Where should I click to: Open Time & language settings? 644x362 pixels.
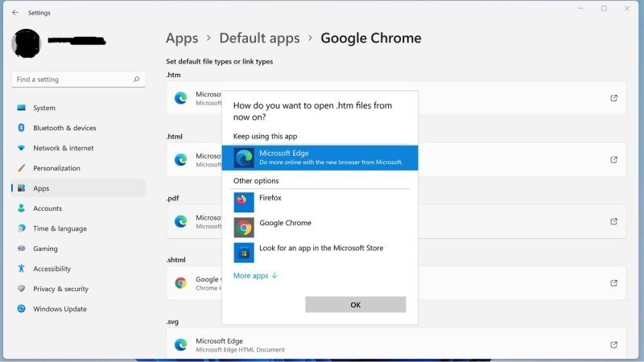click(x=78, y=228)
